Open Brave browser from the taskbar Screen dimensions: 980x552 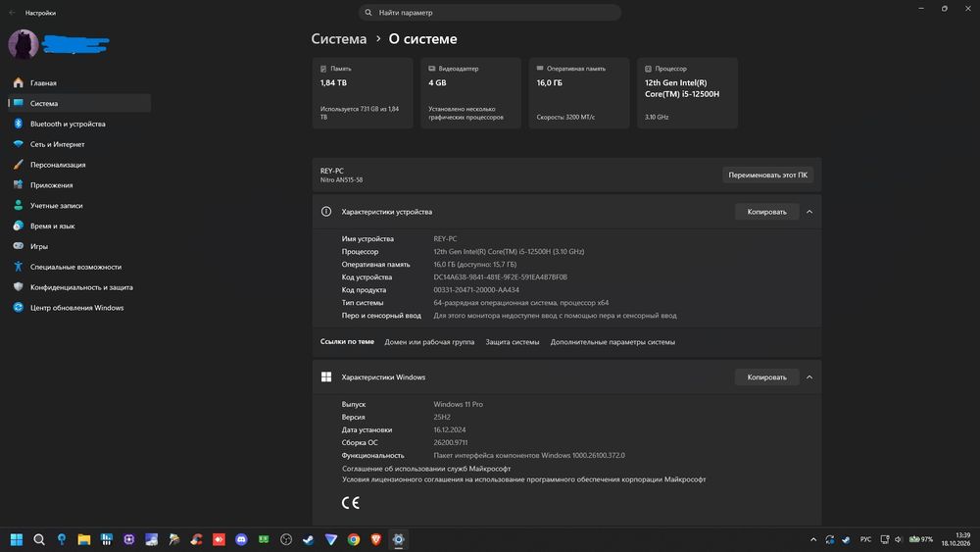point(376,539)
